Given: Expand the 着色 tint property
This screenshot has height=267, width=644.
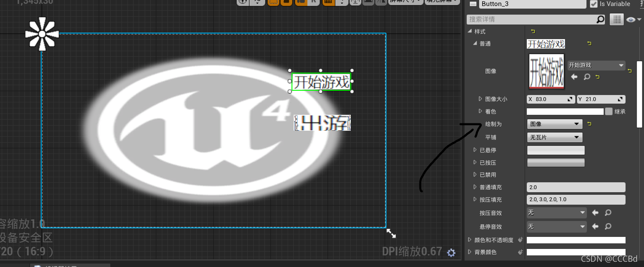Looking at the screenshot, I should pos(480,111).
